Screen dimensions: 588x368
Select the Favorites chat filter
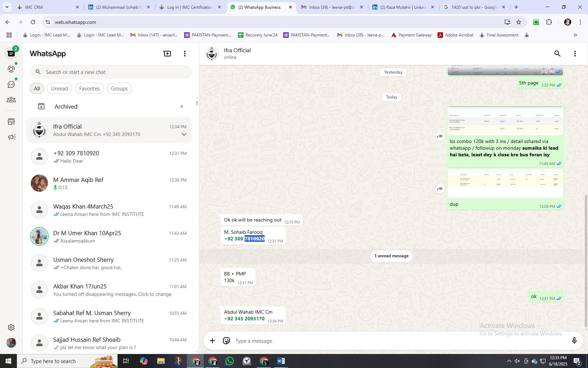(x=89, y=89)
